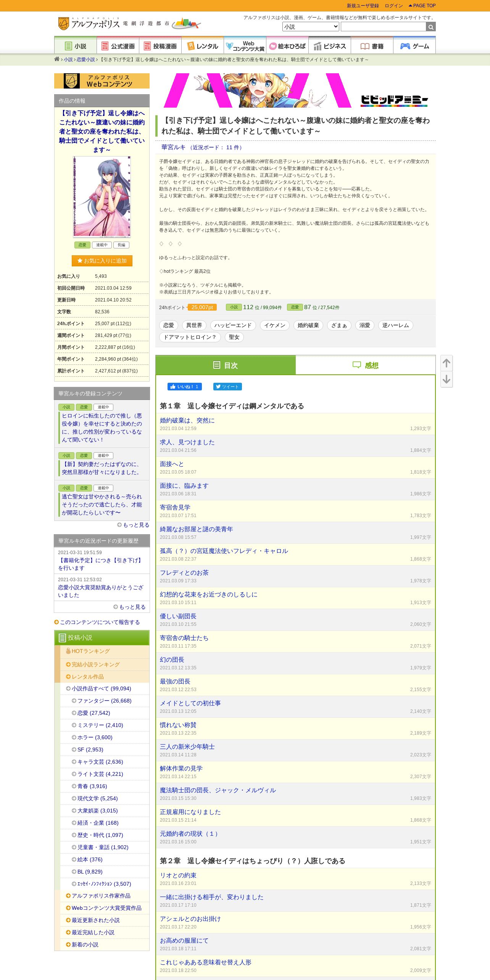Click 恋愛小説 breadcrumb link
The image size is (490, 980).
(86, 60)
